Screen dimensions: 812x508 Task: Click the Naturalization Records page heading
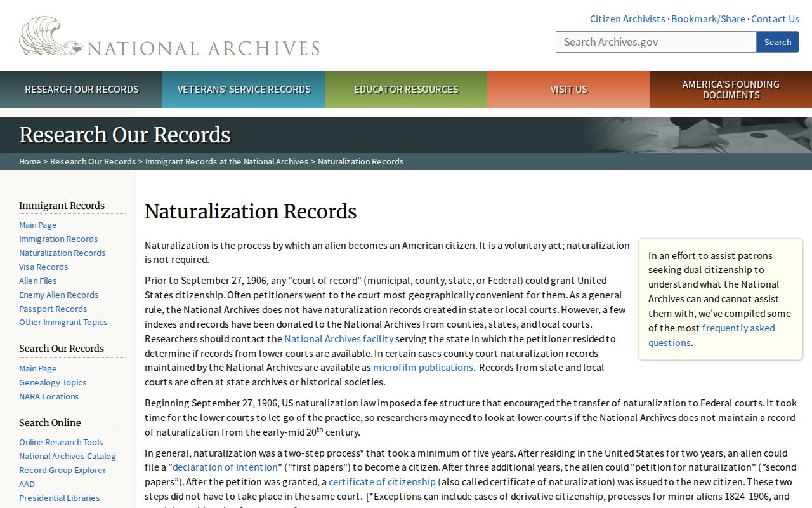click(251, 211)
